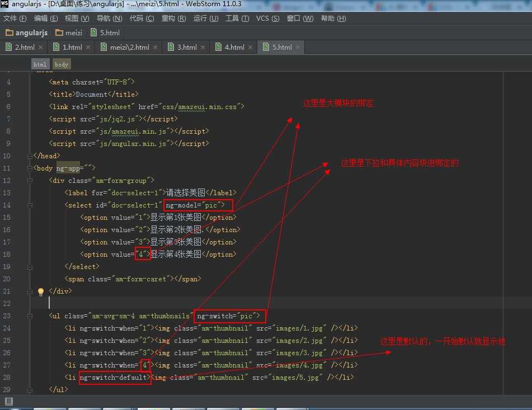The image size is (532, 410).
Task: Switch to the 2.html editor tab
Action: [x=25, y=47]
